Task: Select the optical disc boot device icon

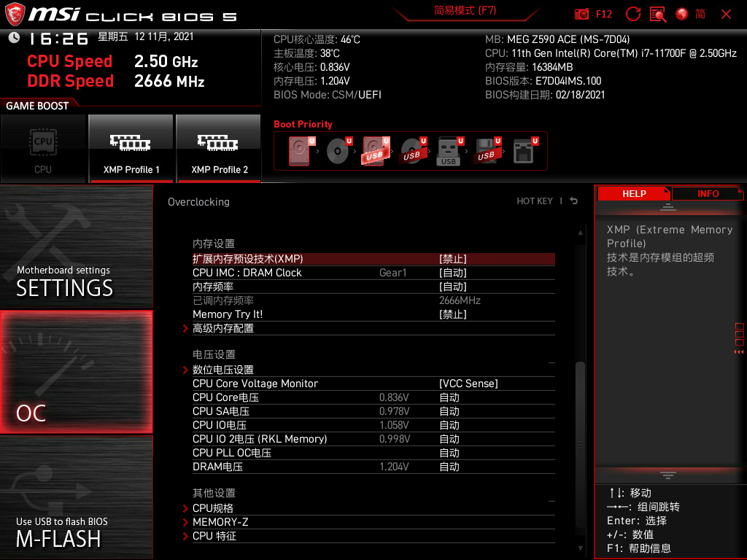Action: 337,152
